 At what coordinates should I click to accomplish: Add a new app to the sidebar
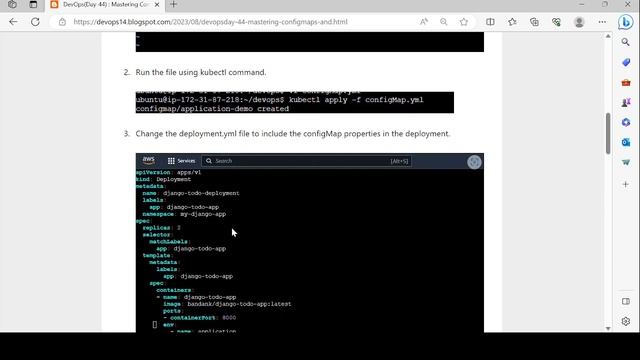click(x=626, y=184)
